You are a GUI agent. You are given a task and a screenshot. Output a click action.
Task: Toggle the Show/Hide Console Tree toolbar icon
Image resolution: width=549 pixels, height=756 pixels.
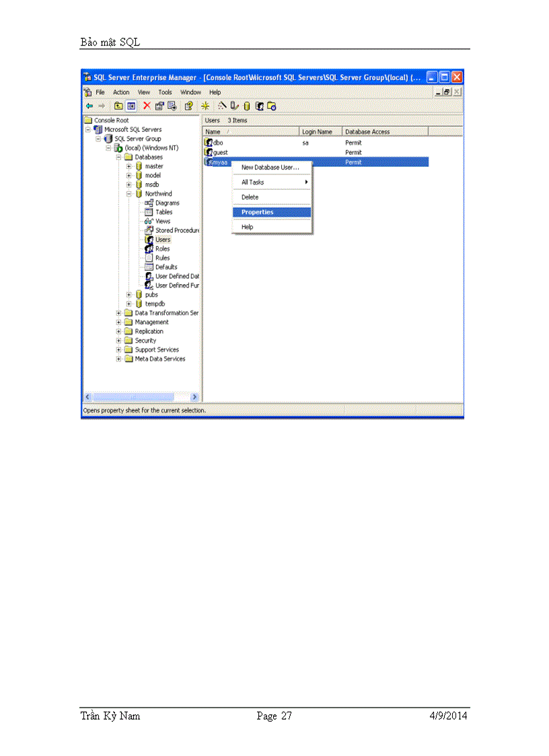click(x=130, y=106)
